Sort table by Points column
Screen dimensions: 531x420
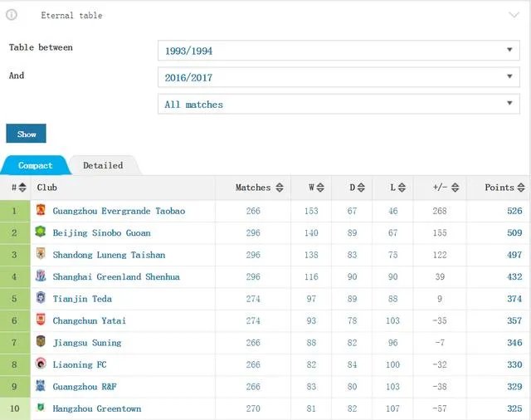click(504, 188)
